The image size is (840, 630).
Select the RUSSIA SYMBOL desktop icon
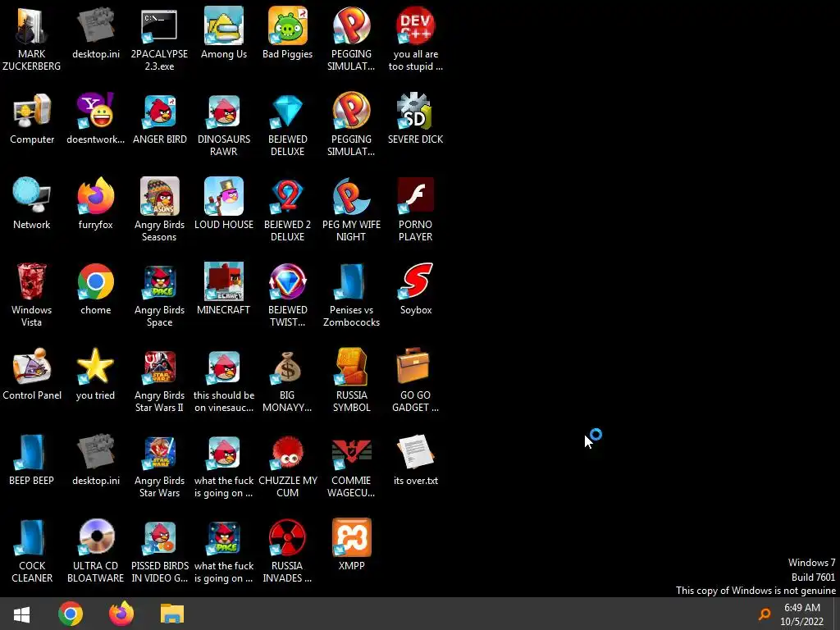pyautogui.click(x=351, y=367)
